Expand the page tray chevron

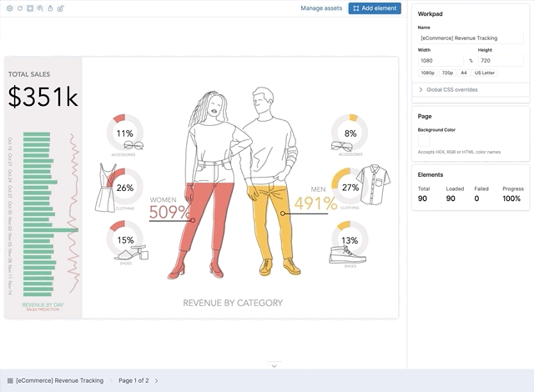pyautogui.click(x=275, y=365)
